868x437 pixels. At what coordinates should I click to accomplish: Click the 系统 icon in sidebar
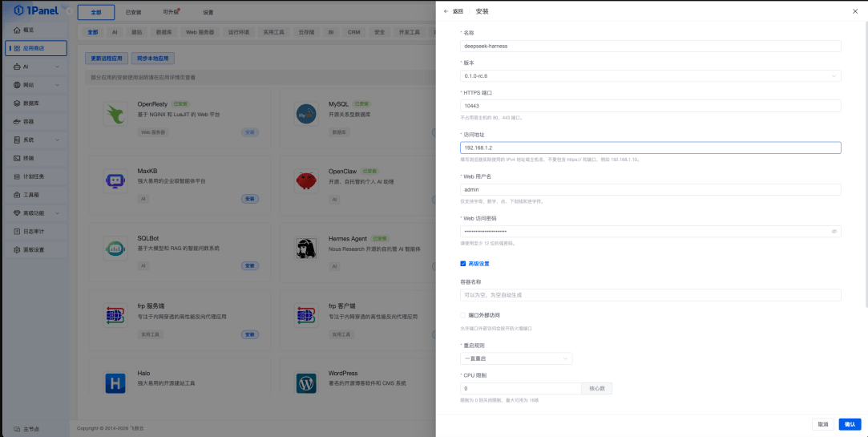point(17,140)
